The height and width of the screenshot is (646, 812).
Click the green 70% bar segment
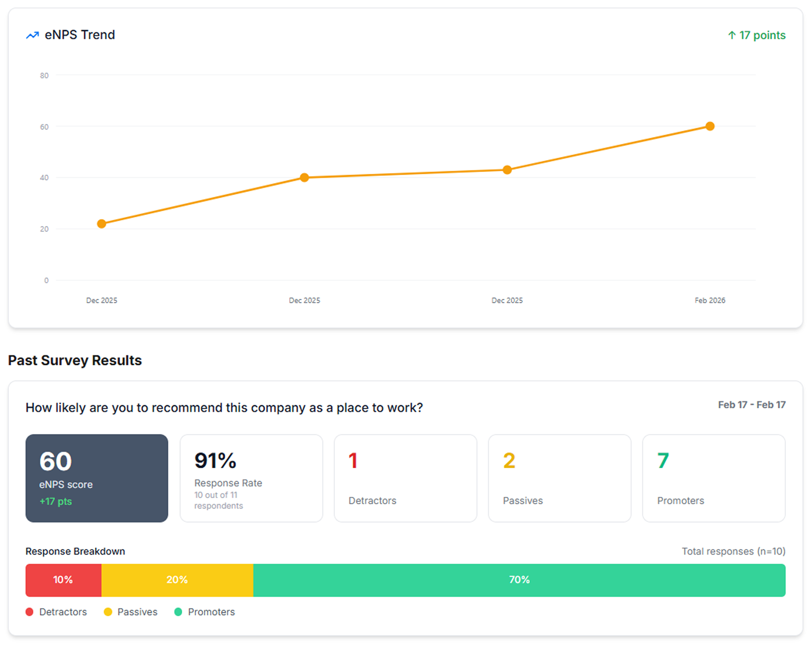pos(519,580)
